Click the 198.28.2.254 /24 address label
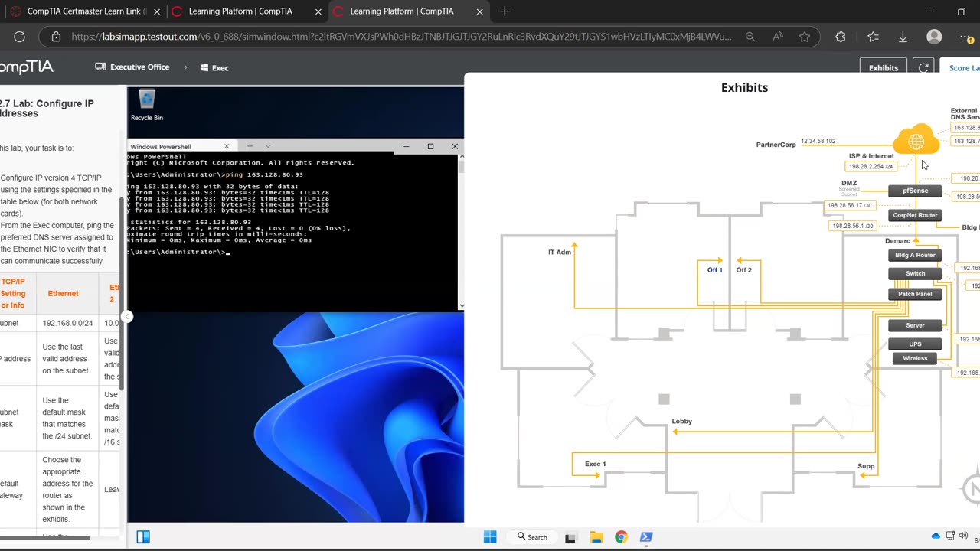The height and width of the screenshot is (551, 980). (x=871, y=166)
